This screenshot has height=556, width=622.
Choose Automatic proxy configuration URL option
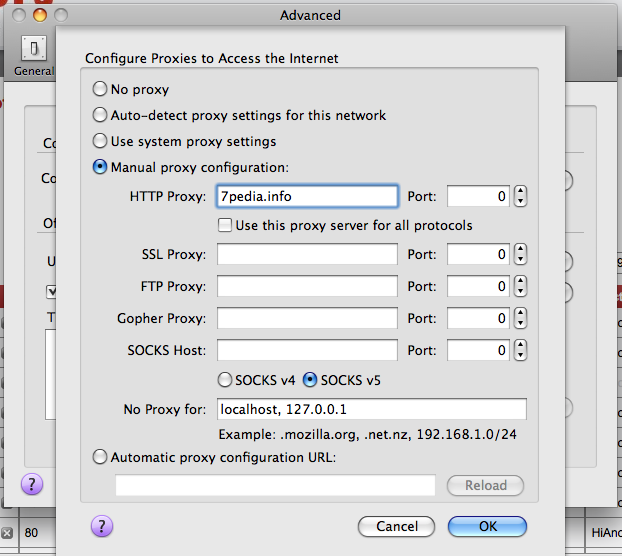[x=100, y=457]
